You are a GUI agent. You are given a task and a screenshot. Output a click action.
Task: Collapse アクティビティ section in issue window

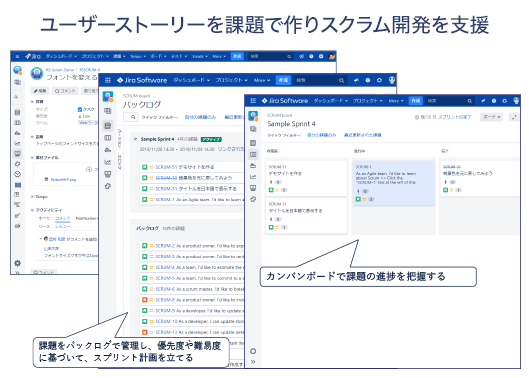tap(32, 210)
